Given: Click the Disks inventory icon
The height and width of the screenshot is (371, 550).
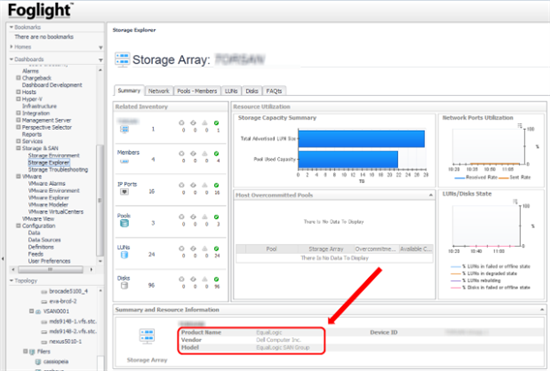Looking at the screenshot, I should [x=124, y=285].
